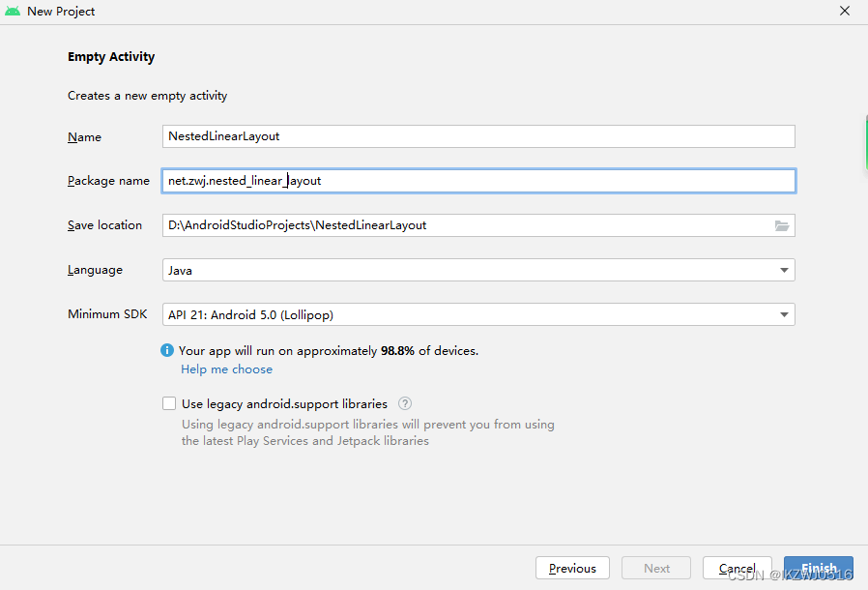This screenshot has width=868, height=590.
Task: Click the New Project window title
Action: (61, 11)
